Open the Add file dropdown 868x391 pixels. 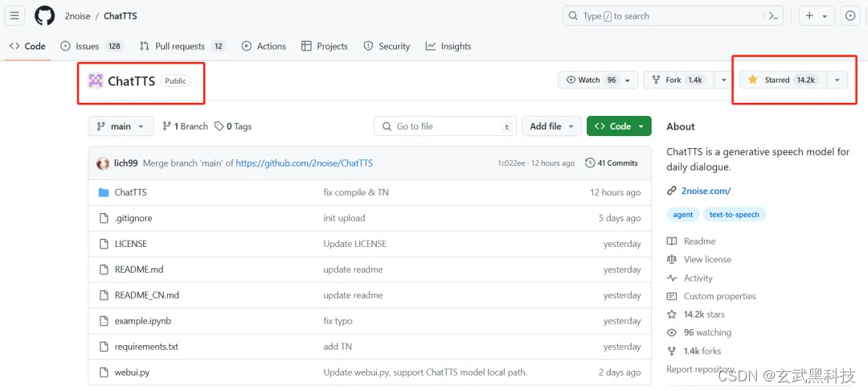551,126
